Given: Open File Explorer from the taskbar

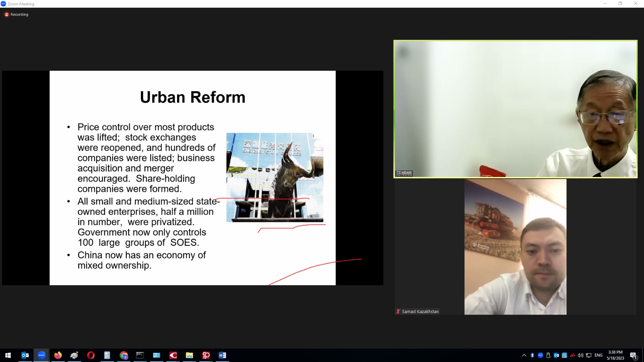Looking at the screenshot, I should [x=189, y=355].
